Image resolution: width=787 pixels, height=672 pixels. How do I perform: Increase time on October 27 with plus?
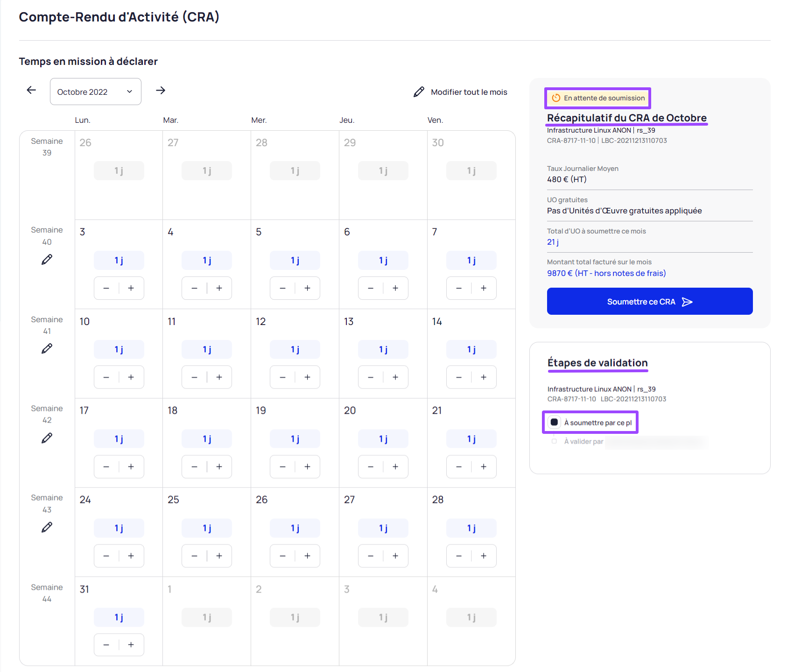point(395,556)
